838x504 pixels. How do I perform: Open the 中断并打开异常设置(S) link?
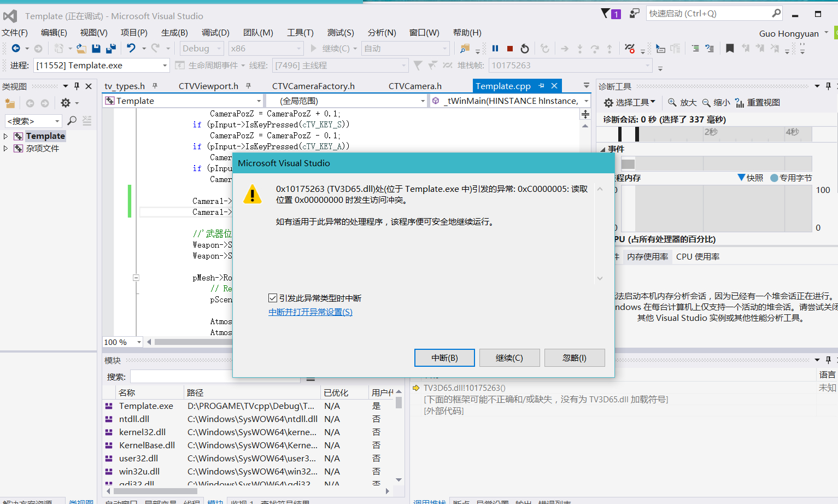coord(310,312)
